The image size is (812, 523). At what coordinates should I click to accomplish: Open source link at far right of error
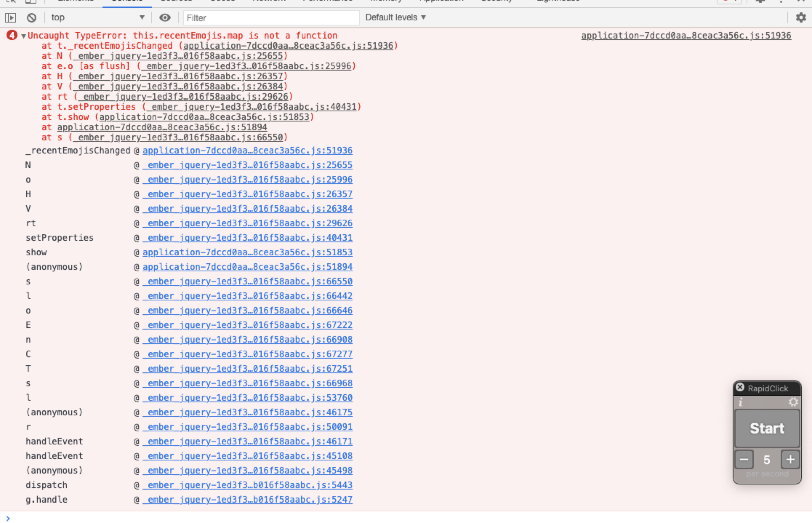point(686,36)
